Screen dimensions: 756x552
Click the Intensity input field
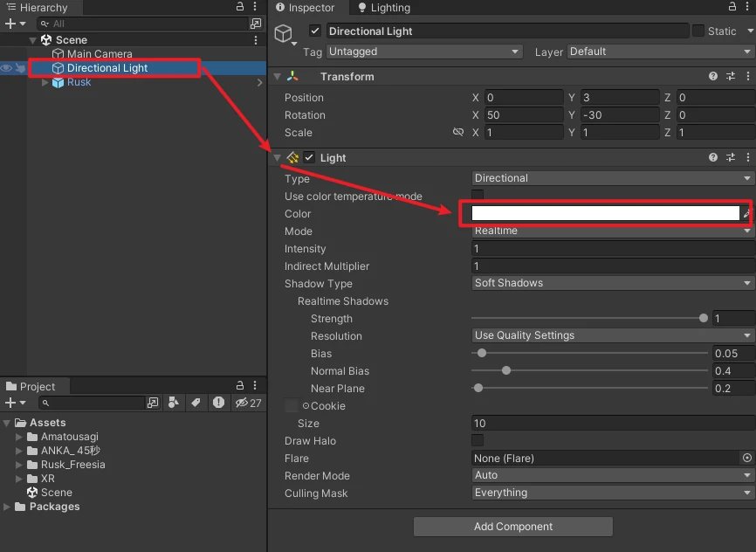point(612,249)
